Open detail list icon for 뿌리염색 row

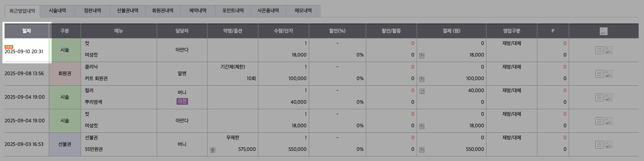point(599,98)
